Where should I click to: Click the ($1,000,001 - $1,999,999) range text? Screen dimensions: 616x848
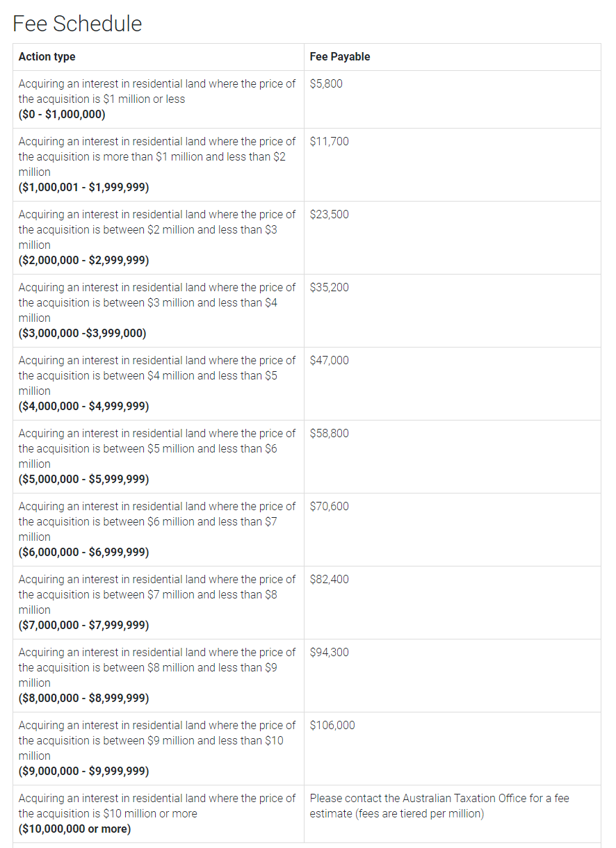[x=83, y=188]
